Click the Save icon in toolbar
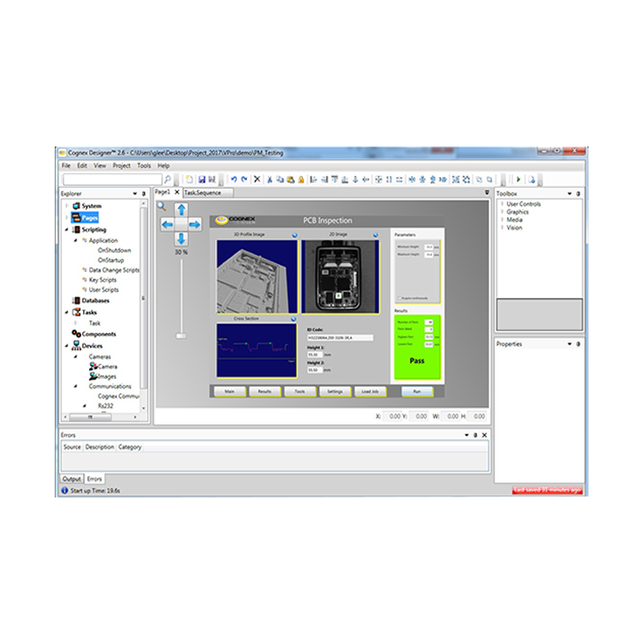 (x=202, y=180)
